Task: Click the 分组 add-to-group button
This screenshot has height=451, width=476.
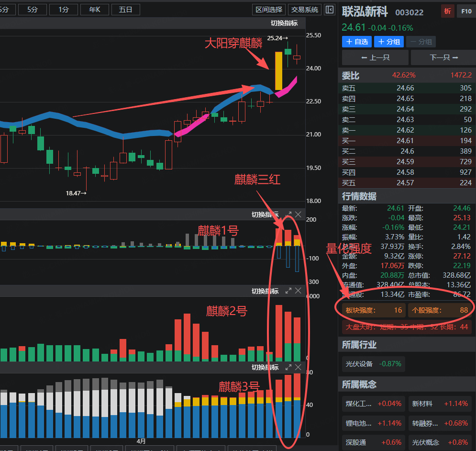Action: [389, 42]
